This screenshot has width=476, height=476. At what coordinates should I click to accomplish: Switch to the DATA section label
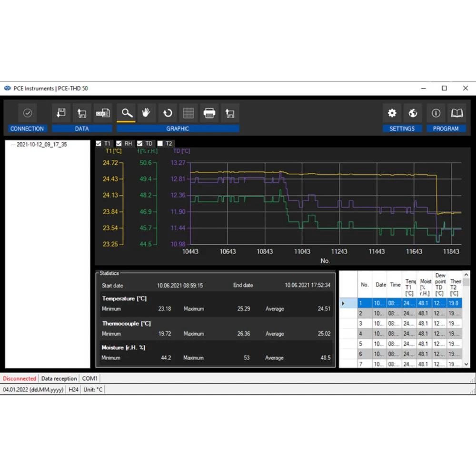coord(81,129)
